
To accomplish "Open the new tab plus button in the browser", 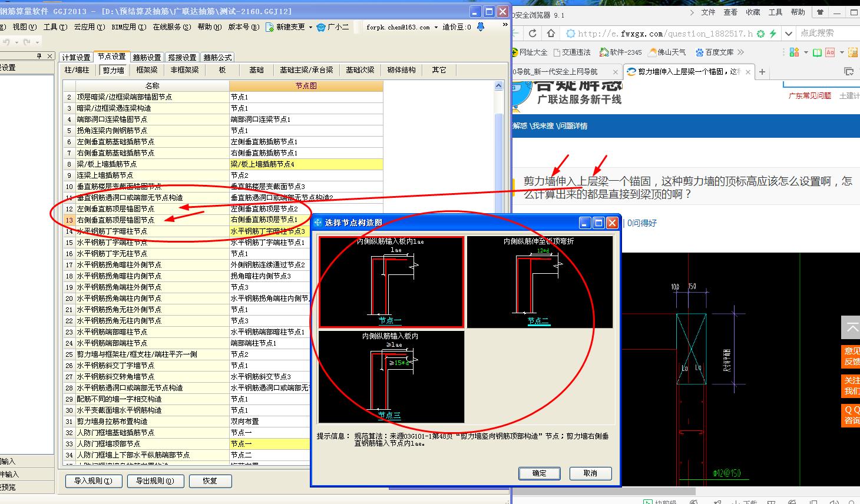I will 762,72.
